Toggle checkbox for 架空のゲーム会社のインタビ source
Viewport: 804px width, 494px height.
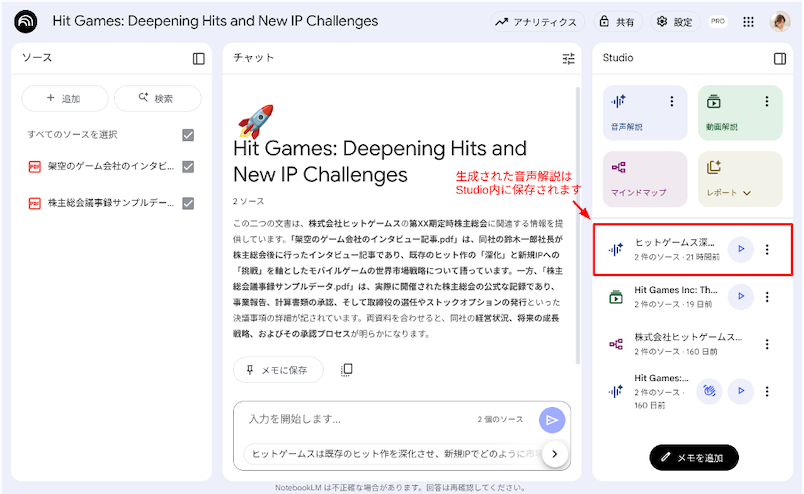[x=188, y=167]
